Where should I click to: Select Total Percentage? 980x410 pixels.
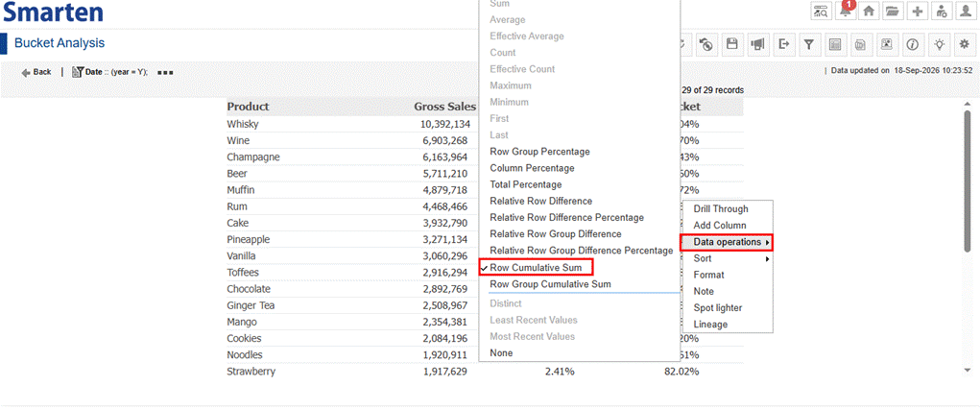pos(526,184)
